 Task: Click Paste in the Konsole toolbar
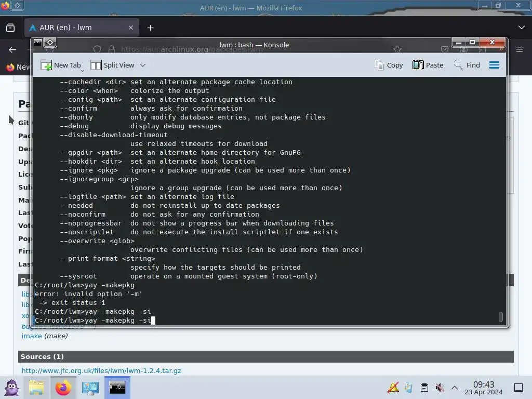pyautogui.click(x=428, y=65)
